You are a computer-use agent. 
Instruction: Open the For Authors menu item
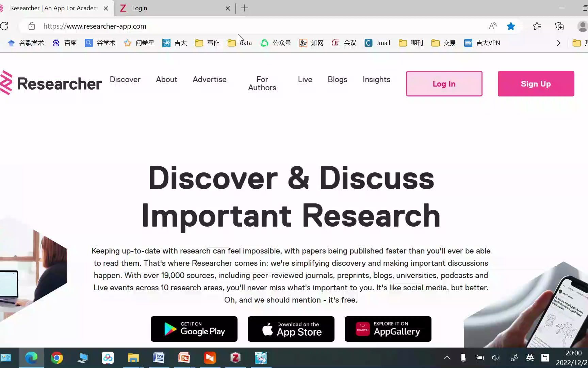[262, 83]
